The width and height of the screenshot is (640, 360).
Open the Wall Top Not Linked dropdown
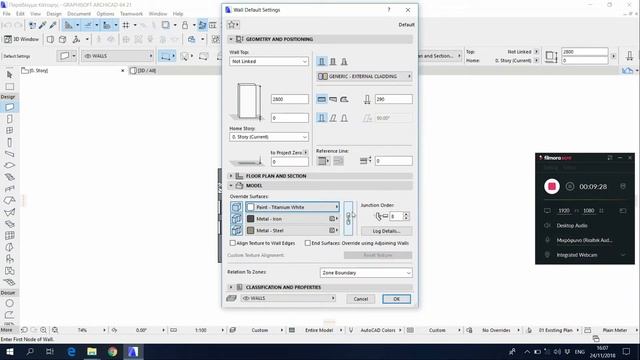pos(269,61)
